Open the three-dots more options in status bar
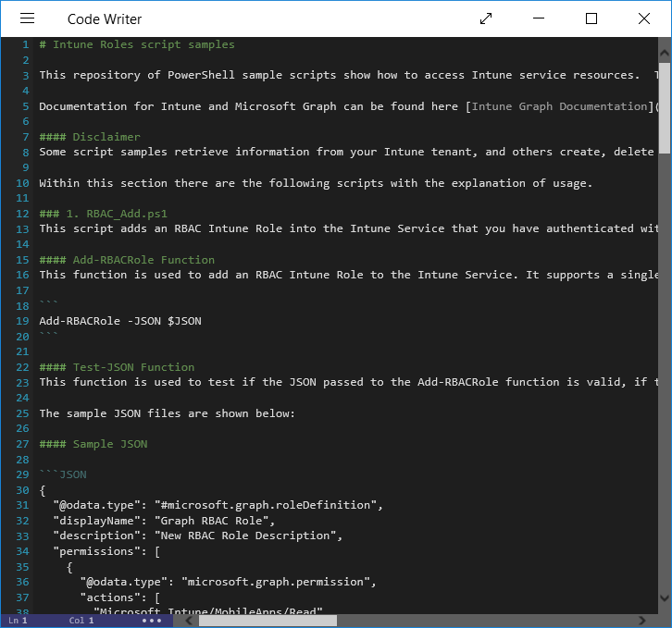672x628 pixels. tap(152, 621)
